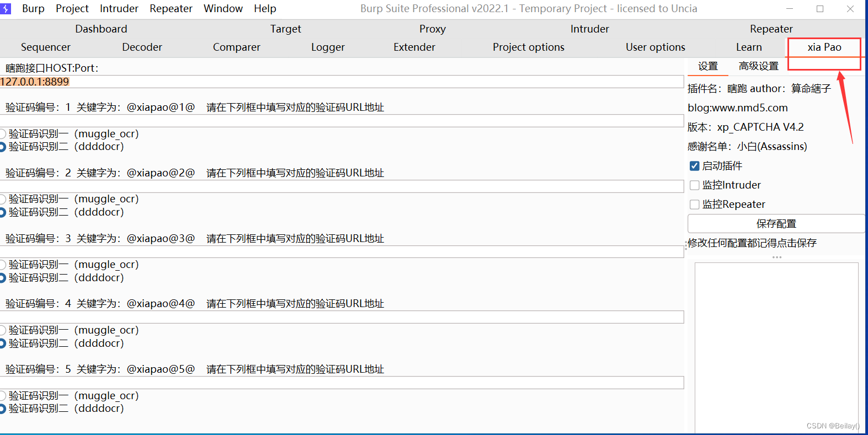Viewport: 868px width, 435px height.
Task: Select ddddocr radio for captcha 5
Action: [3, 409]
